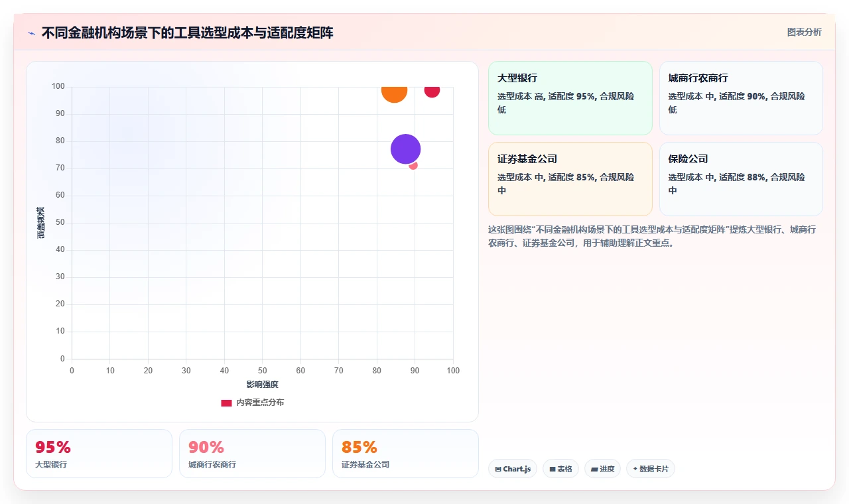This screenshot has width=849, height=504.
Task: Open the 大型银行 info card
Action: (570, 98)
